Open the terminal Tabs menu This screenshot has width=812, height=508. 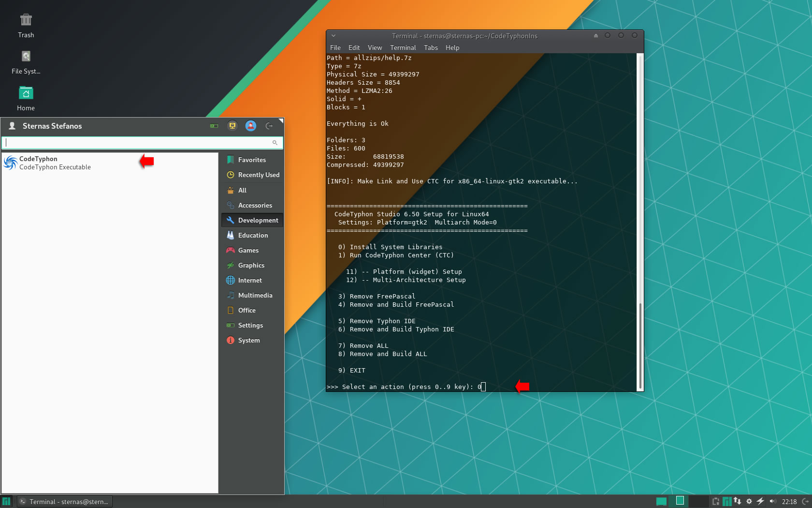[x=431, y=47]
